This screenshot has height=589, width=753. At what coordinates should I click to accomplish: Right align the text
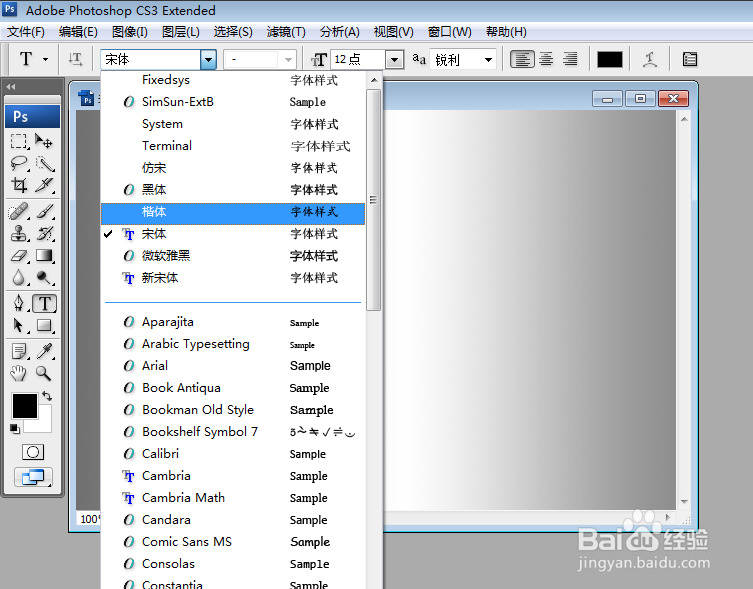pyautogui.click(x=570, y=60)
